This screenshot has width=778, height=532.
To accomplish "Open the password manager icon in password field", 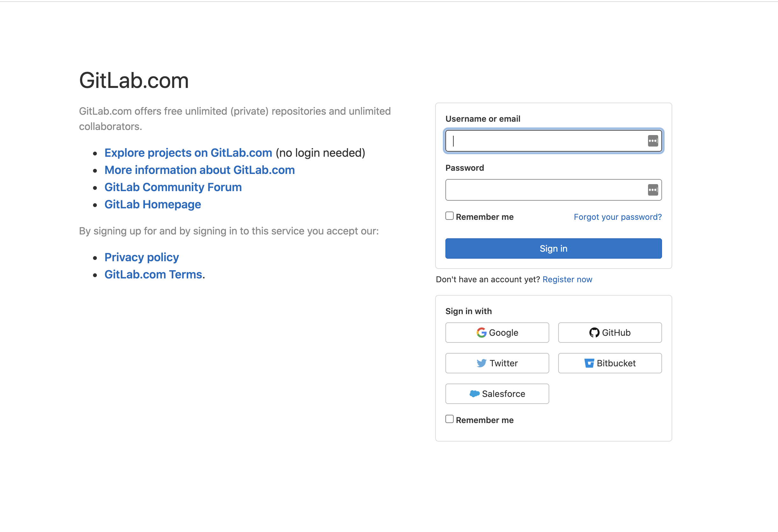I will [x=653, y=190].
